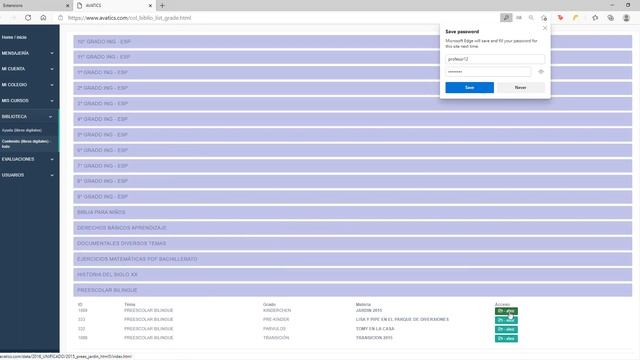
Task: Expand the 3° GRADO ING - ESP section
Action: [353, 104]
